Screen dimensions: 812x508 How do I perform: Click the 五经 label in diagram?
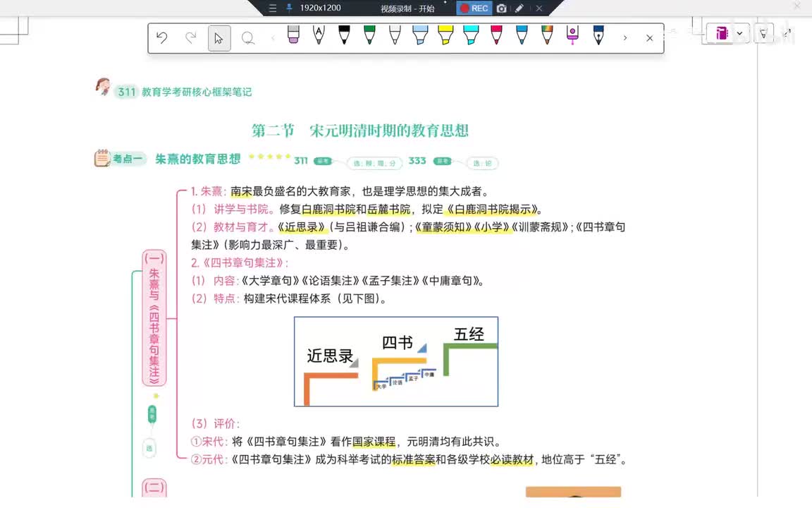point(469,334)
